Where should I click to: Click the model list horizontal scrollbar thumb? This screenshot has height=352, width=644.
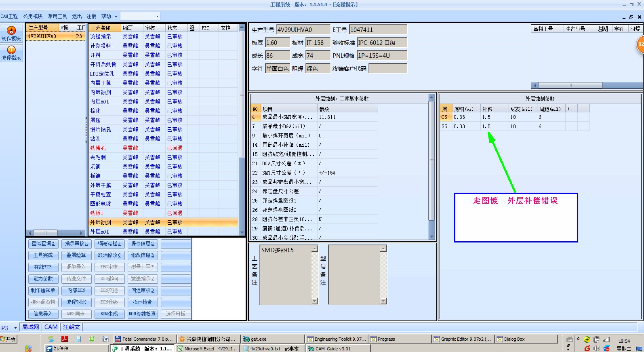coord(45,233)
